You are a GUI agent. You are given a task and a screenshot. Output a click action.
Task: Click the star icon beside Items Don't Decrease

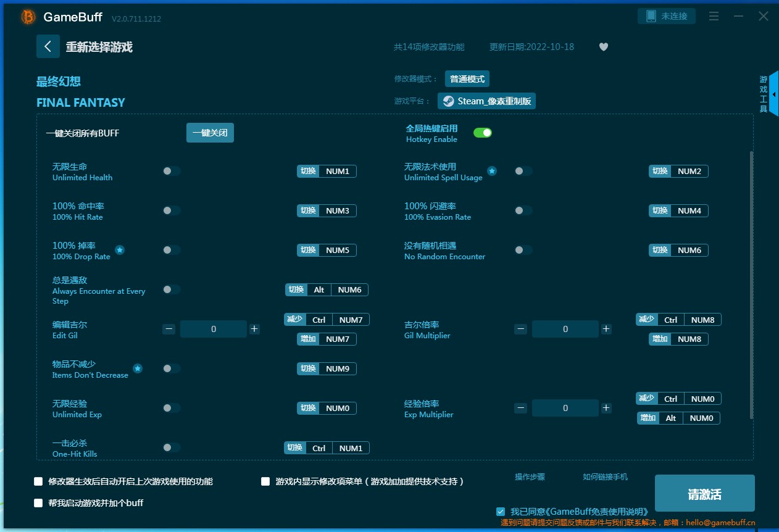(138, 368)
